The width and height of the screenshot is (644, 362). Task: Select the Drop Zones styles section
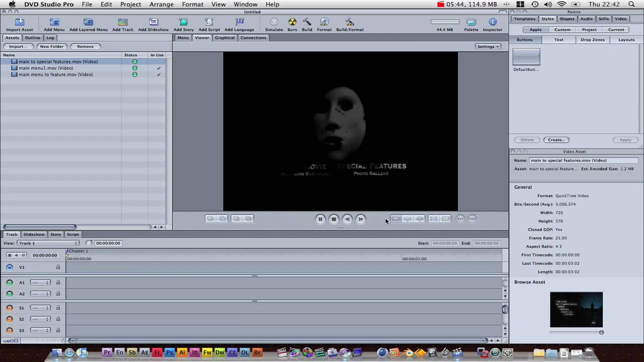click(593, 40)
